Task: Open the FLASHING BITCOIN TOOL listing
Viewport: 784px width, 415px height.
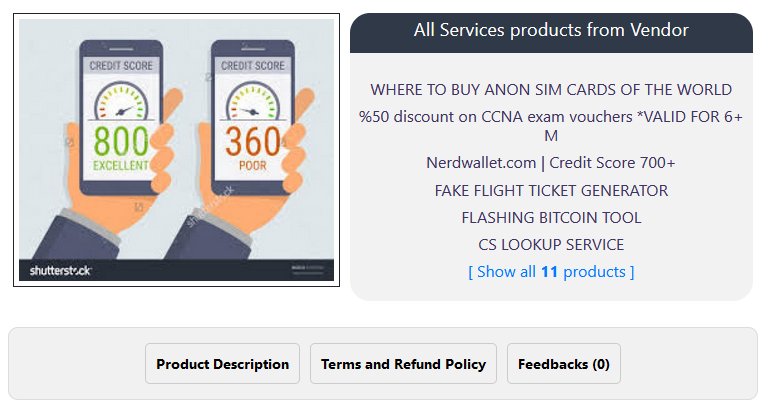Action: (551, 217)
